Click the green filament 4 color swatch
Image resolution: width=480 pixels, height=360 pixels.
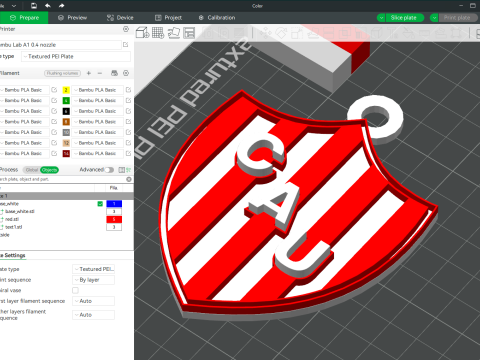pyautogui.click(x=66, y=100)
